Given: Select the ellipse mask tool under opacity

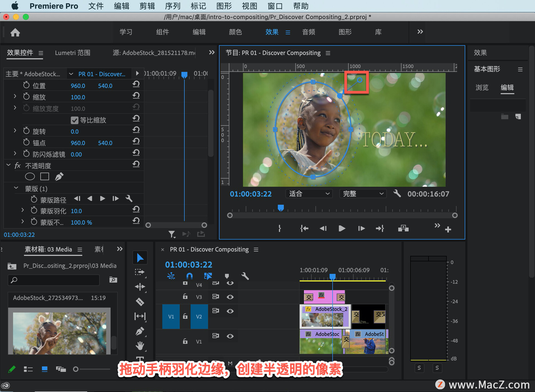Looking at the screenshot, I should 30,177.
